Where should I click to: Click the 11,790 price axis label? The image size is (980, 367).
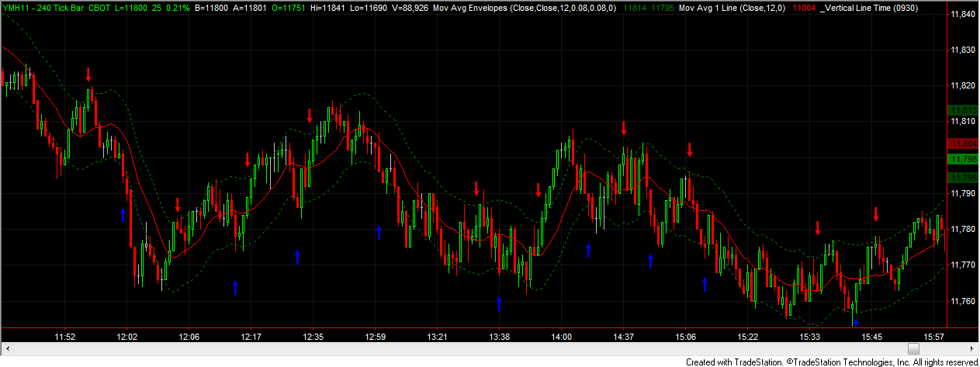pyautogui.click(x=963, y=193)
